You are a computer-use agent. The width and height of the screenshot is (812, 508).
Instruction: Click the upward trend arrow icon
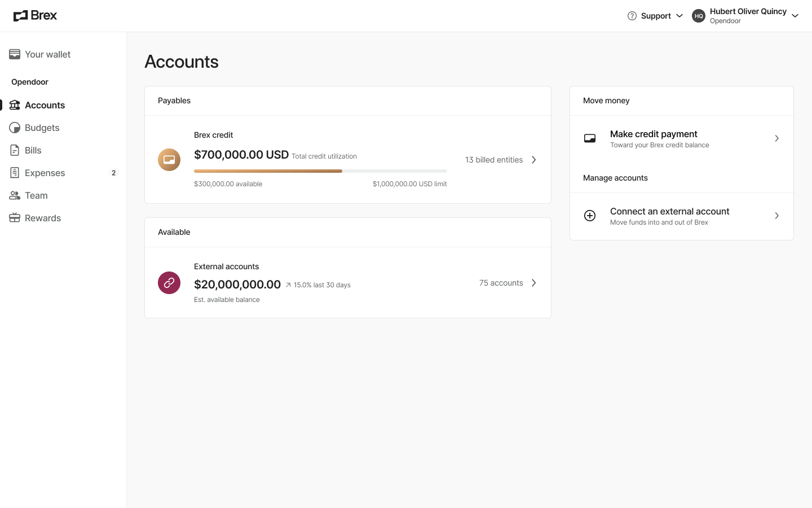(288, 285)
